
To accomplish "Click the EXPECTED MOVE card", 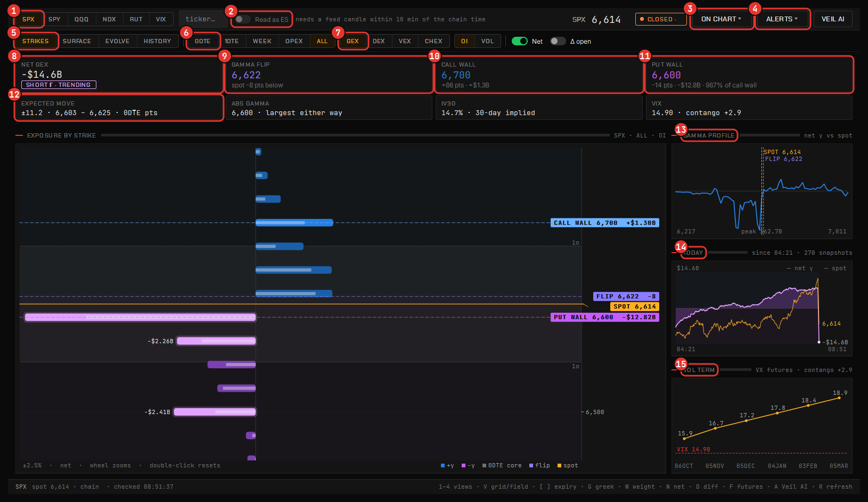I will pos(118,108).
